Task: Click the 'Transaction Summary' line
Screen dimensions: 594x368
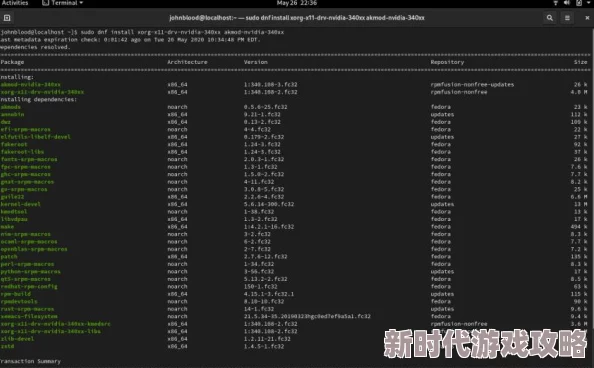Action: click(x=30, y=361)
